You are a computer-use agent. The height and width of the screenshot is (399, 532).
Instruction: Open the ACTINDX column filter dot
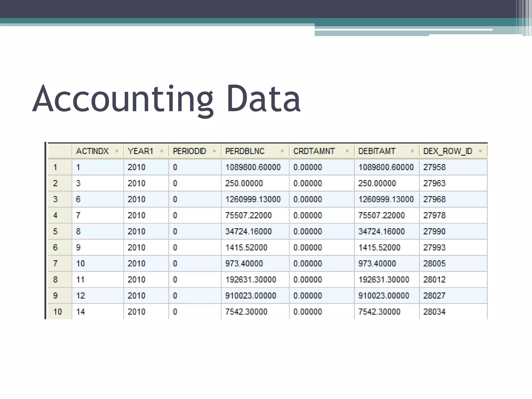pyautogui.click(x=117, y=151)
